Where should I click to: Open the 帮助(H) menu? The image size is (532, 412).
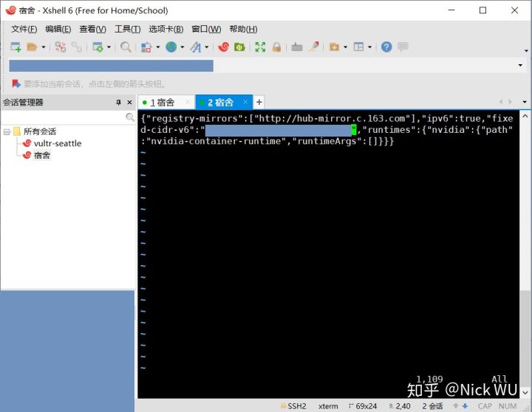[243, 29]
